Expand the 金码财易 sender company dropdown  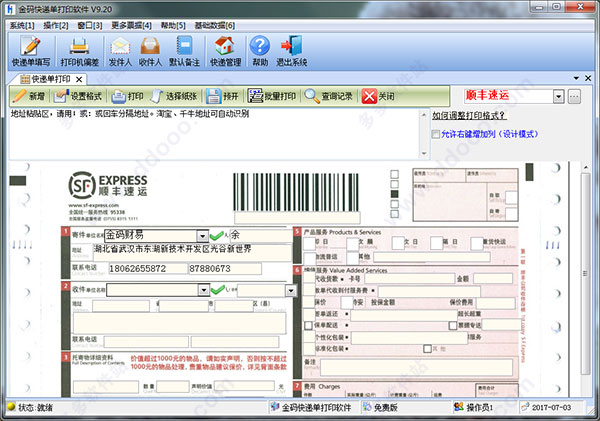(202, 235)
